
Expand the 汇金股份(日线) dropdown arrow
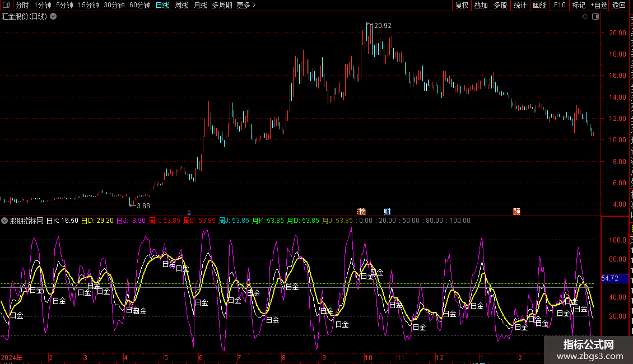[x=53, y=16]
